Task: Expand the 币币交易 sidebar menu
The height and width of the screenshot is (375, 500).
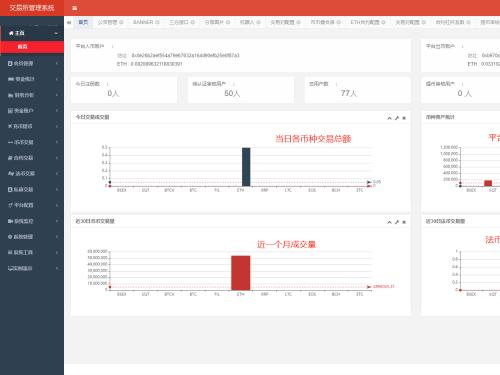Action: (32, 142)
